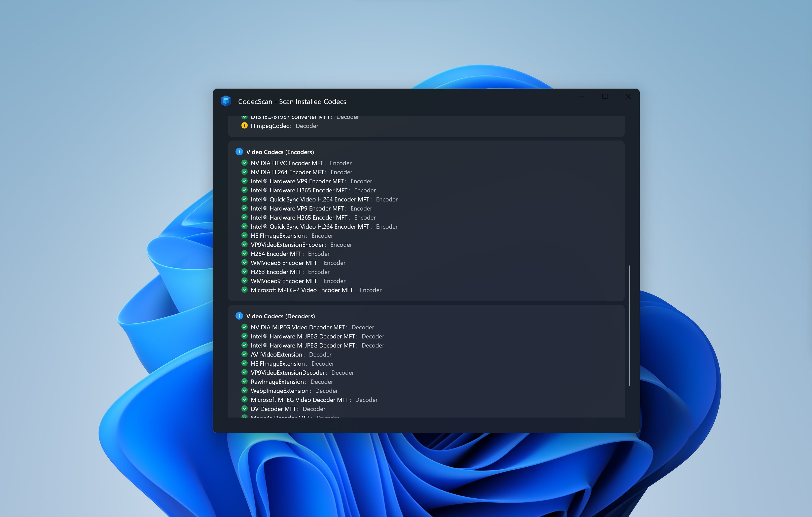Click the info icon for Video Codecs (Encoders)
The height and width of the screenshot is (517, 812).
coord(239,152)
